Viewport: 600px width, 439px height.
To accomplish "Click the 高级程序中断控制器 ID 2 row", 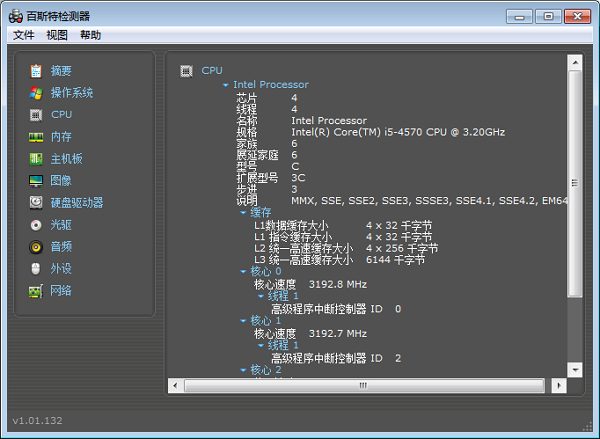I will coord(336,359).
